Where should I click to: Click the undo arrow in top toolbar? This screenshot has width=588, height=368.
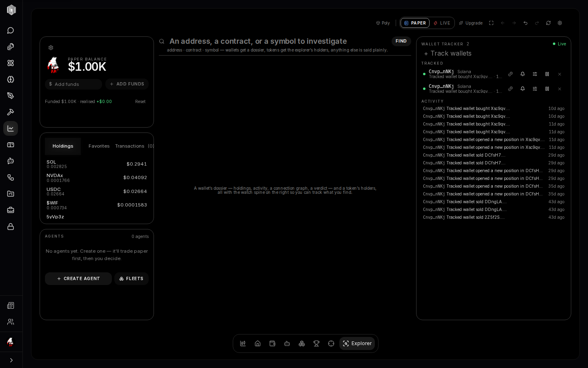pyautogui.click(x=526, y=23)
